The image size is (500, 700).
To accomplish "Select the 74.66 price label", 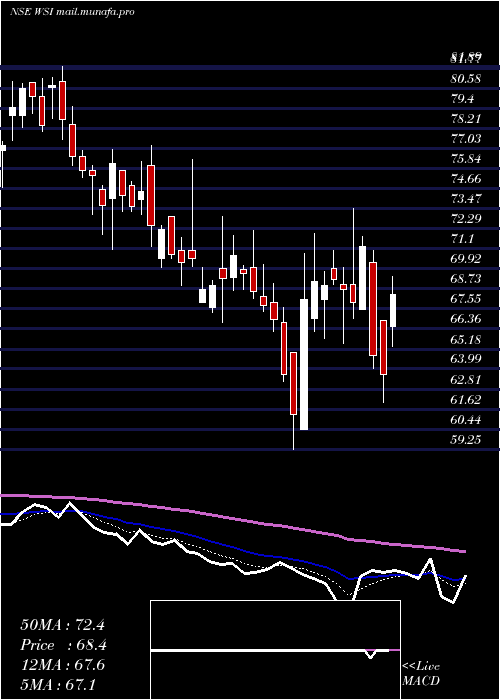I will pos(466,179).
